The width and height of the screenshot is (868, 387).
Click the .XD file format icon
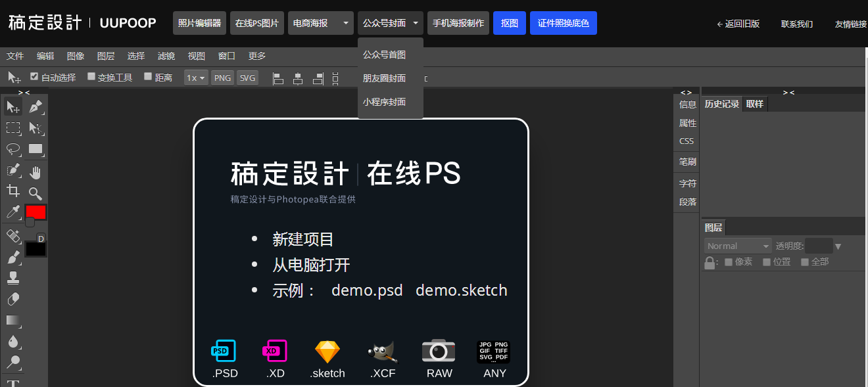[276, 352]
